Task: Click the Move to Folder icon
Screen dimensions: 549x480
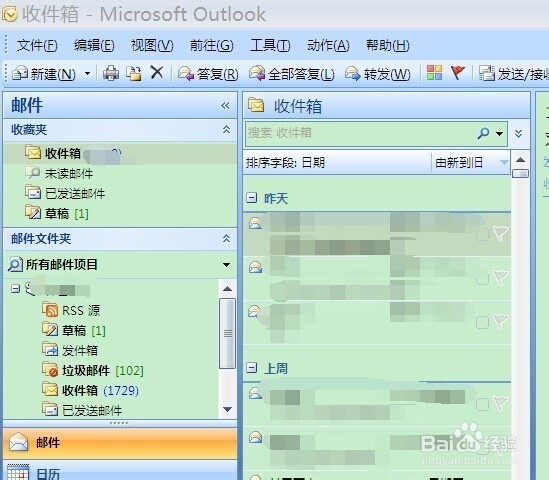Action: pos(134,74)
